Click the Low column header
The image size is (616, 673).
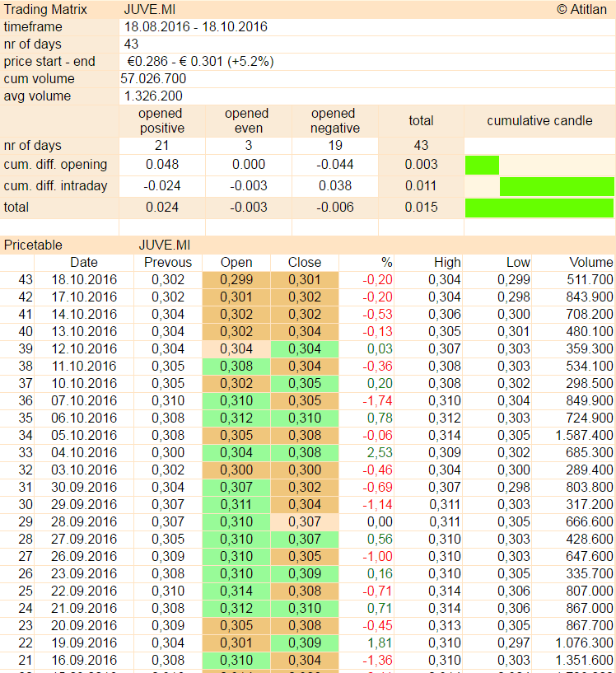(x=518, y=262)
